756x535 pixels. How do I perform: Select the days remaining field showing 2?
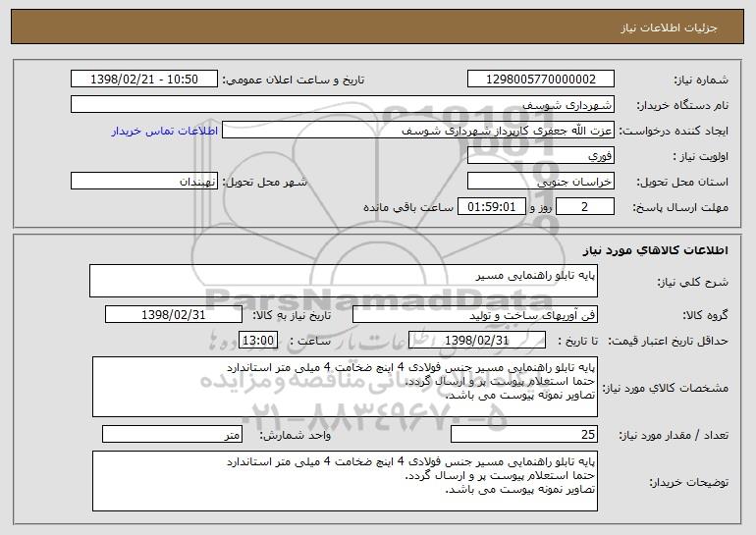click(585, 207)
